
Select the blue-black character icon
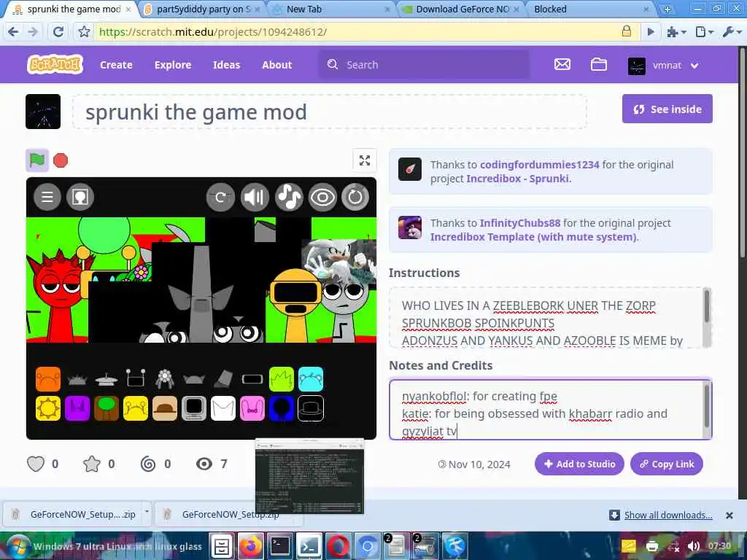tap(282, 408)
